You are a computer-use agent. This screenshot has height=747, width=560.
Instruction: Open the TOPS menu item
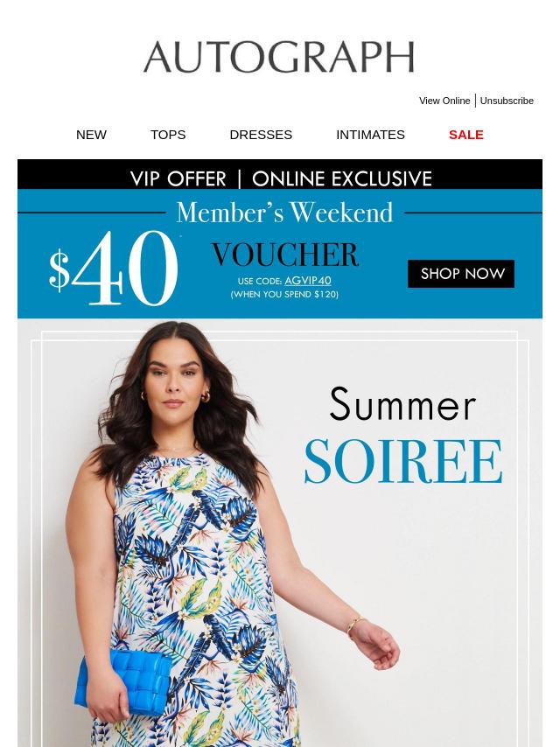[x=168, y=135]
